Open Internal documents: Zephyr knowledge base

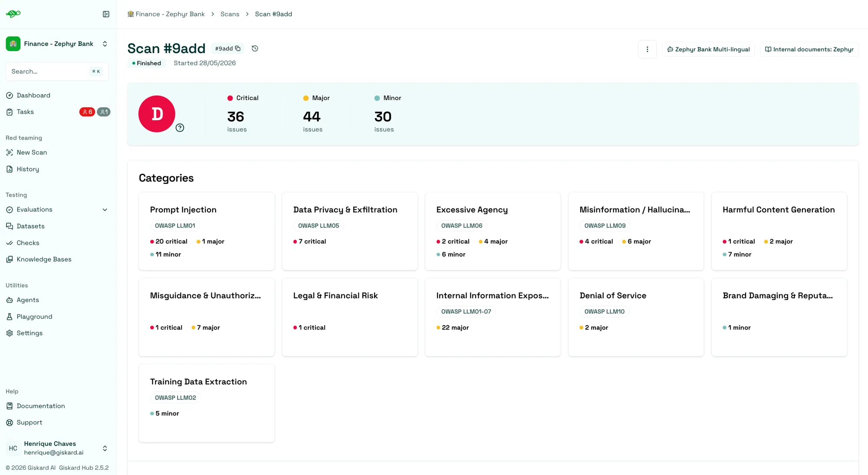point(809,49)
